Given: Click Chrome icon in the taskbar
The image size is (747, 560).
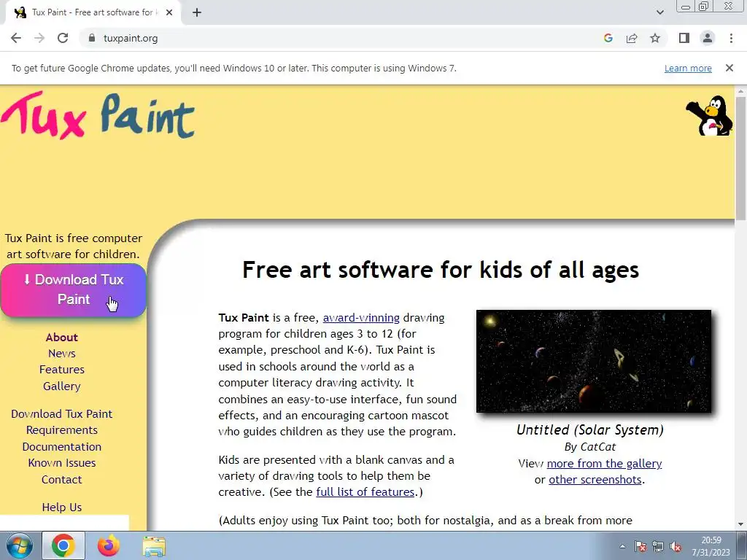Looking at the screenshot, I should 63,545.
